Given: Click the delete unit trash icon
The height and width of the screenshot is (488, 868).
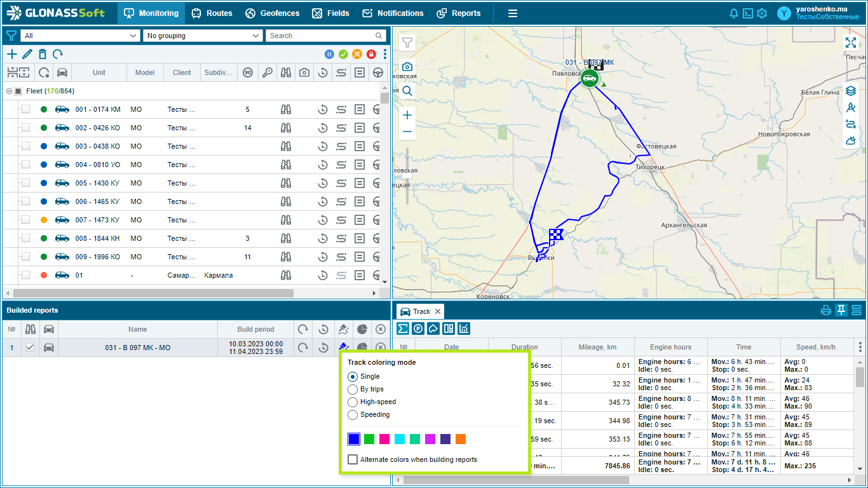Looking at the screenshot, I should coord(43,55).
